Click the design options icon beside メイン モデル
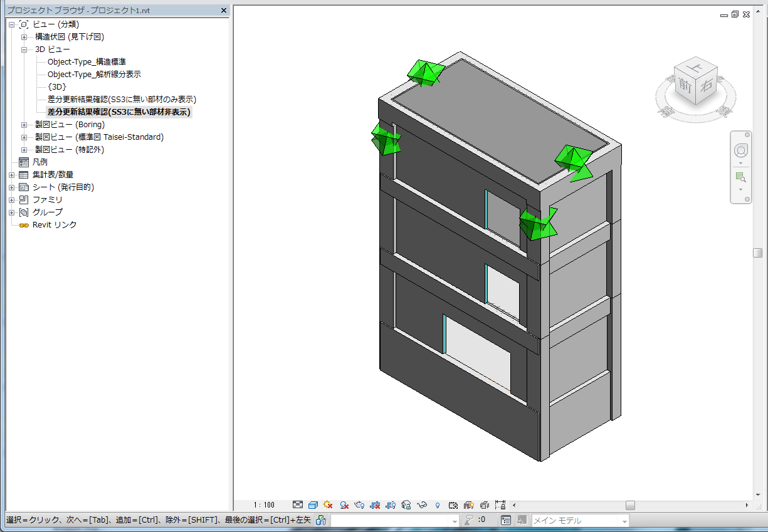 (x=522, y=520)
